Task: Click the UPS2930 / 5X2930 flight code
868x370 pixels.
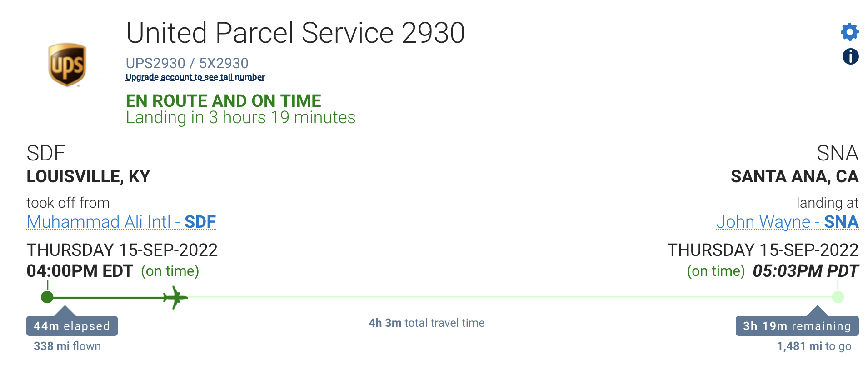Action: tap(187, 63)
